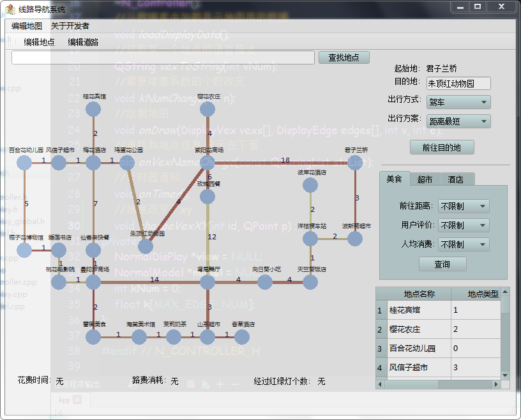Click the 查询 button
The image size is (521, 420).
(442, 264)
